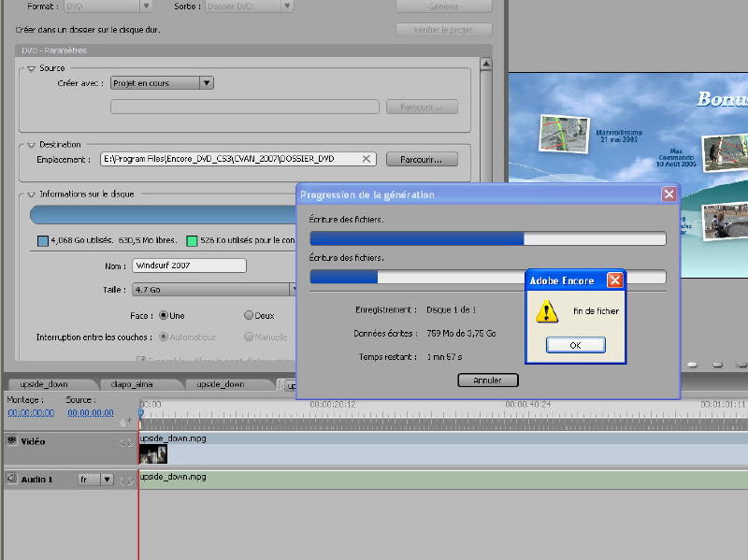Click the Parcourir... button in the Source section

tap(422, 107)
